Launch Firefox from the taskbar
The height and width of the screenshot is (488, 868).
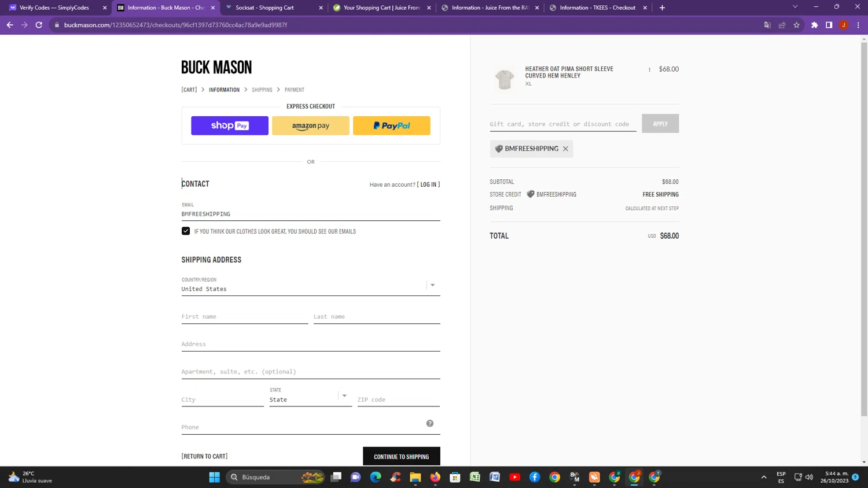pyautogui.click(x=435, y=477)
